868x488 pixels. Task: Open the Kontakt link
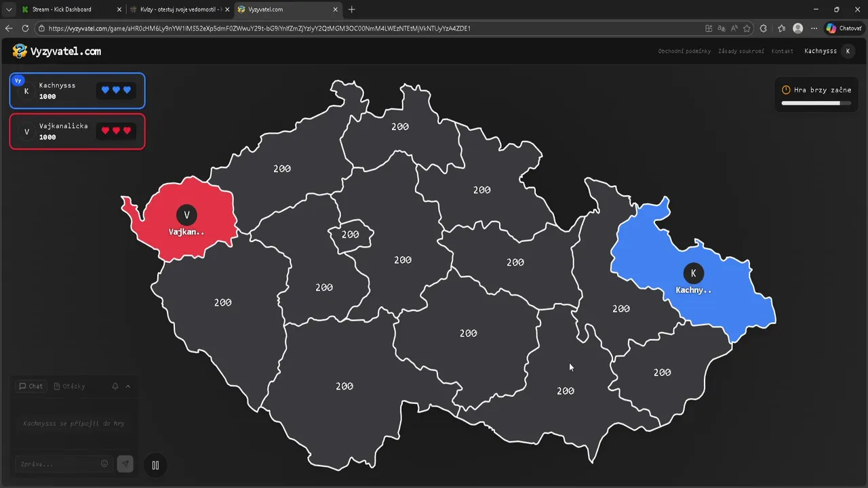click(x=783, y=52)
